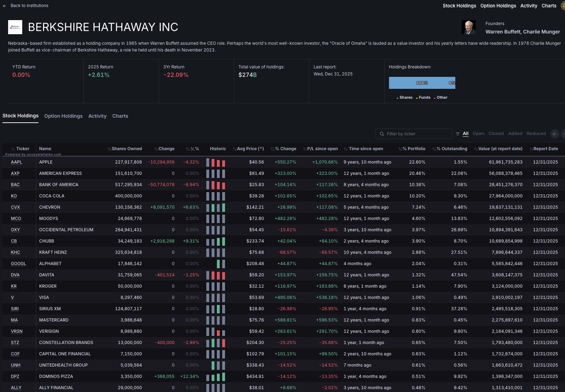This screenshot has width=565, height=392.
Task: Click the MOODYS company name
Action: (49, 219)
